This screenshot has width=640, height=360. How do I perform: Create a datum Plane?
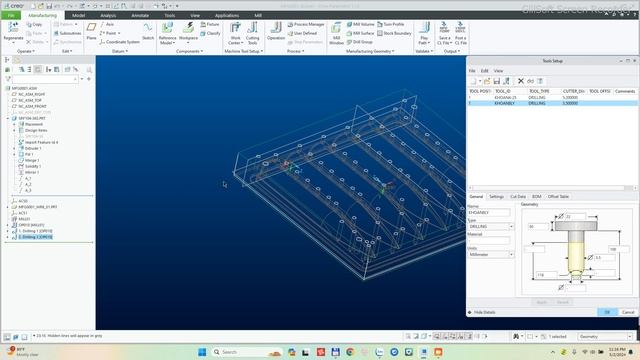coord(91,28)
